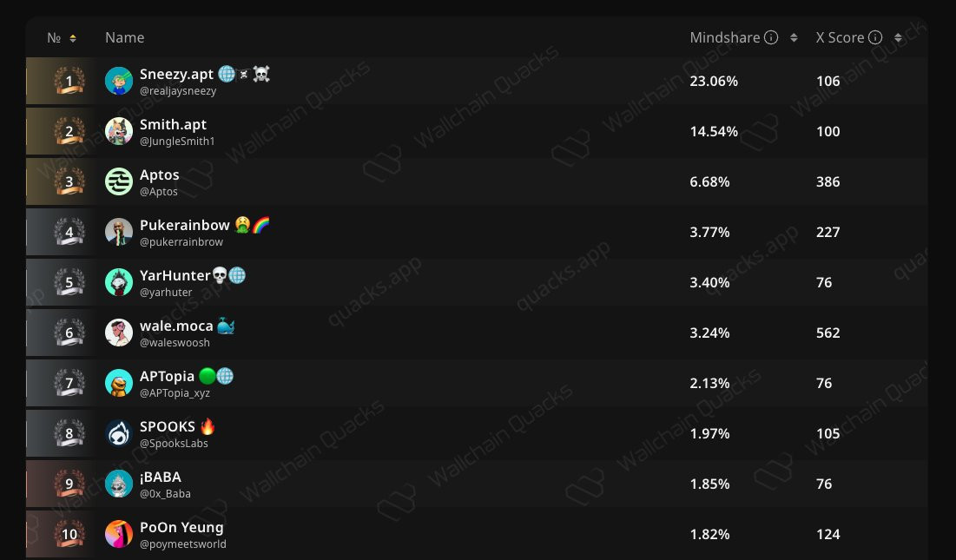Click the SPOOKS logo avatar
The height and width of the screenshot is (560, 956).
point(119,433)
